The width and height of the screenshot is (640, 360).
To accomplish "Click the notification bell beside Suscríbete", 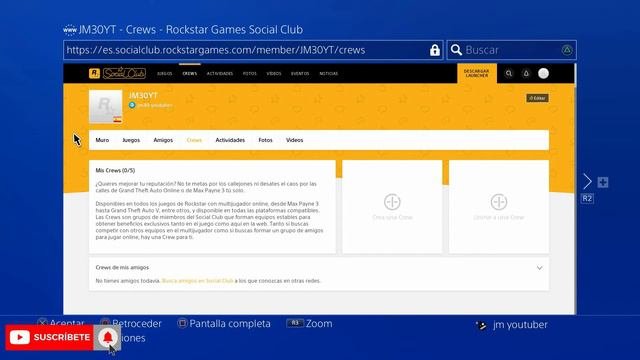I will 108,338.
